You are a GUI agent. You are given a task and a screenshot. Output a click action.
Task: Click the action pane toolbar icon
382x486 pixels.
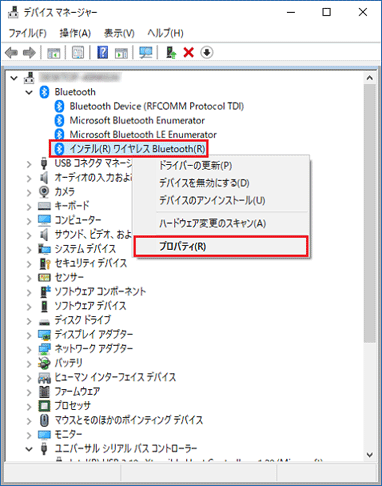(x=121, y=53)
